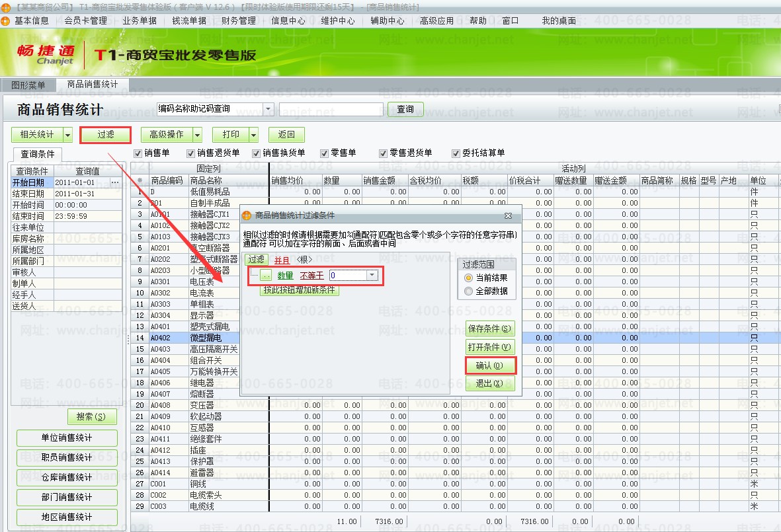
Task: Click the 确认 button in filter dialog
Action: [489, 365]
